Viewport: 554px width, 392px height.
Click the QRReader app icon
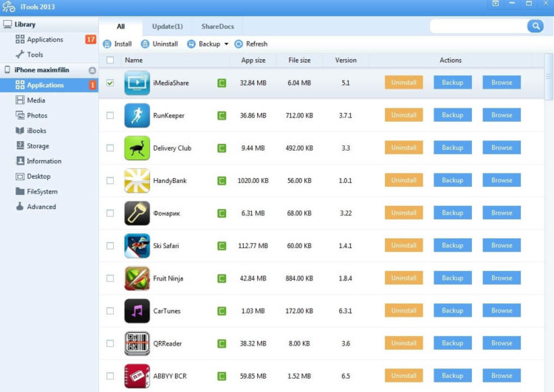137,343
